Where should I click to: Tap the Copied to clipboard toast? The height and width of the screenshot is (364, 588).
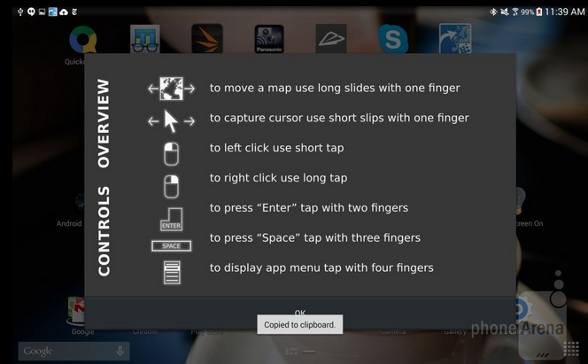click(299, 325)
